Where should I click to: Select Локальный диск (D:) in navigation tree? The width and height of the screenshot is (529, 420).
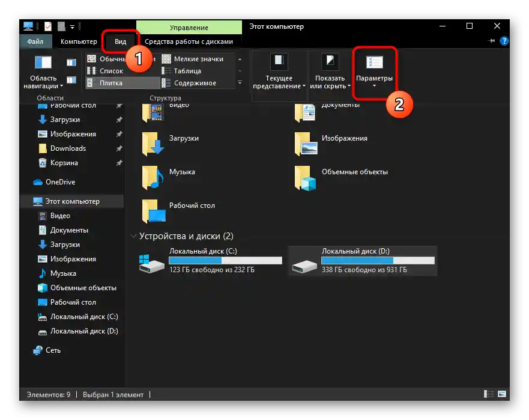(84, 331)
